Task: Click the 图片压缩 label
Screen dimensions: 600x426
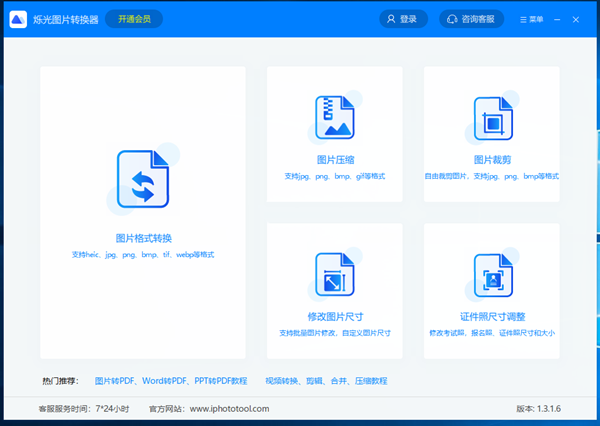Action: point(335,160)
